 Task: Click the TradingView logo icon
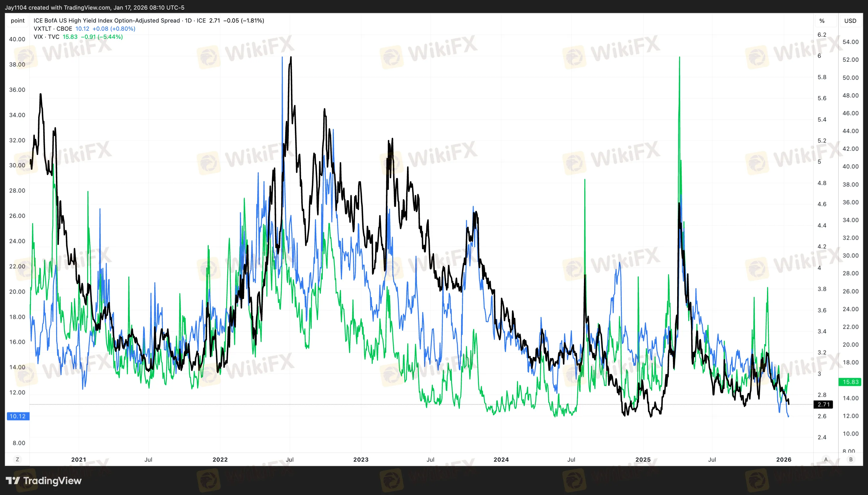click(13, 480)
